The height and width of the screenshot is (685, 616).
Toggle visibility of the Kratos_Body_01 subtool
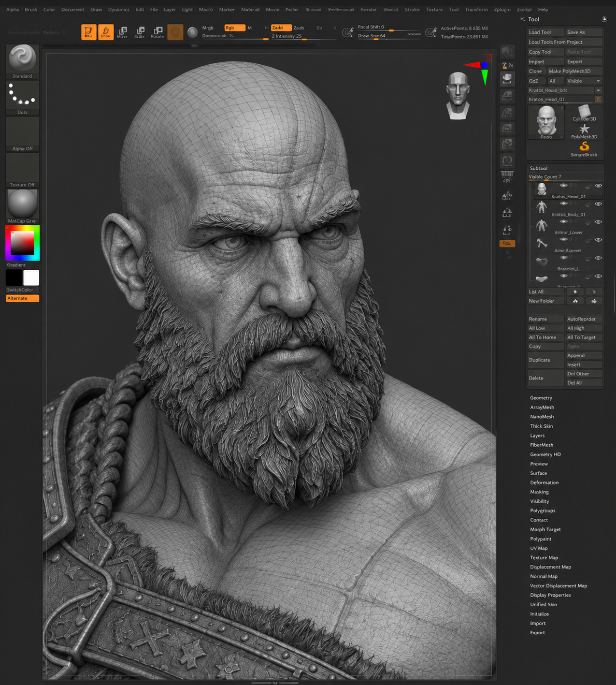coord(598,204)
